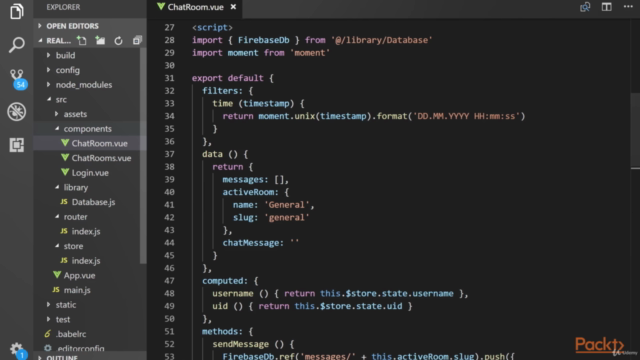Image resolution: width=640 pixels, height=360 pixels.
Task: Open the Search view in activity bar
Action: (x=17, y=44)
